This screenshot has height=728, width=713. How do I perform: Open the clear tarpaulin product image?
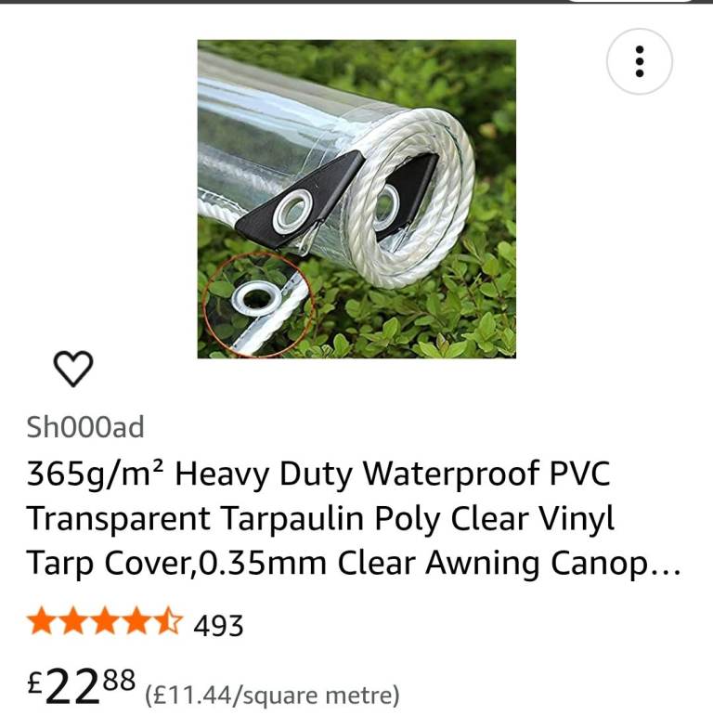point(356,199)
